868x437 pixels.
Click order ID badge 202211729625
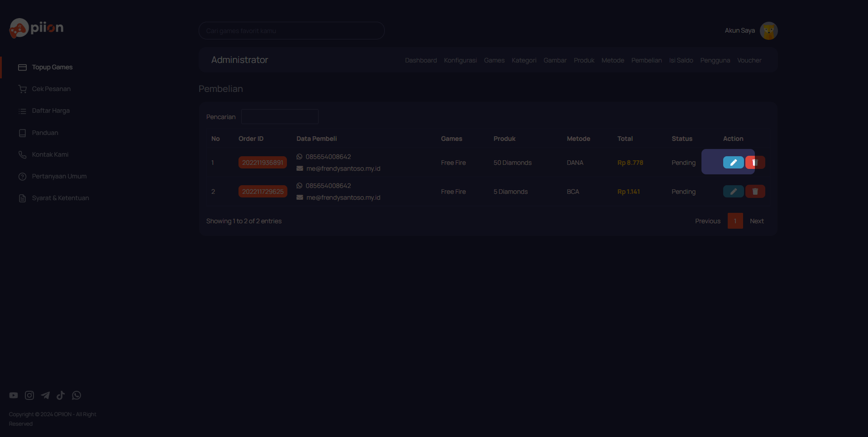262,192
